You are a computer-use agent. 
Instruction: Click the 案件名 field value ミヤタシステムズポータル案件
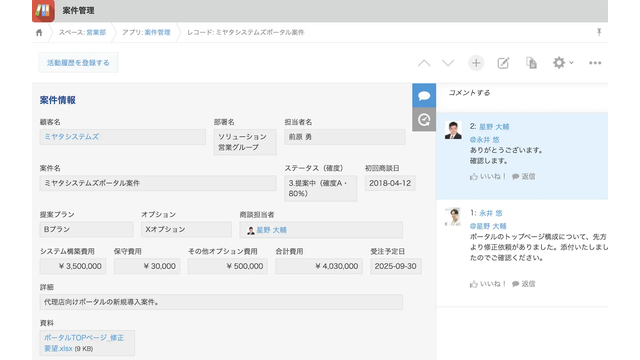[158, 183]
